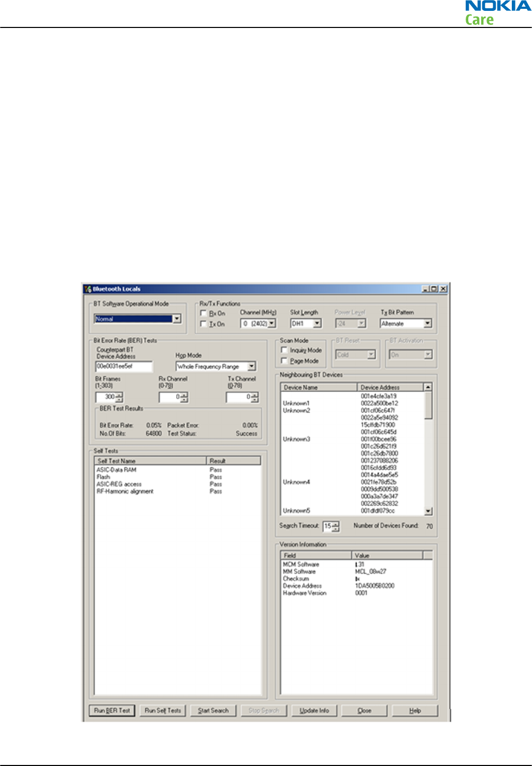
Task: Open the Hop Mode dropdown
Action: (x=251, y=366)
